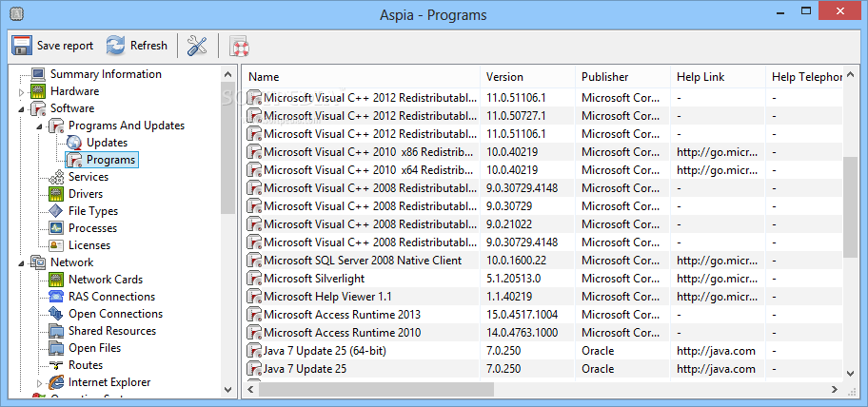Click the Open Files icon

coord(56,348)
